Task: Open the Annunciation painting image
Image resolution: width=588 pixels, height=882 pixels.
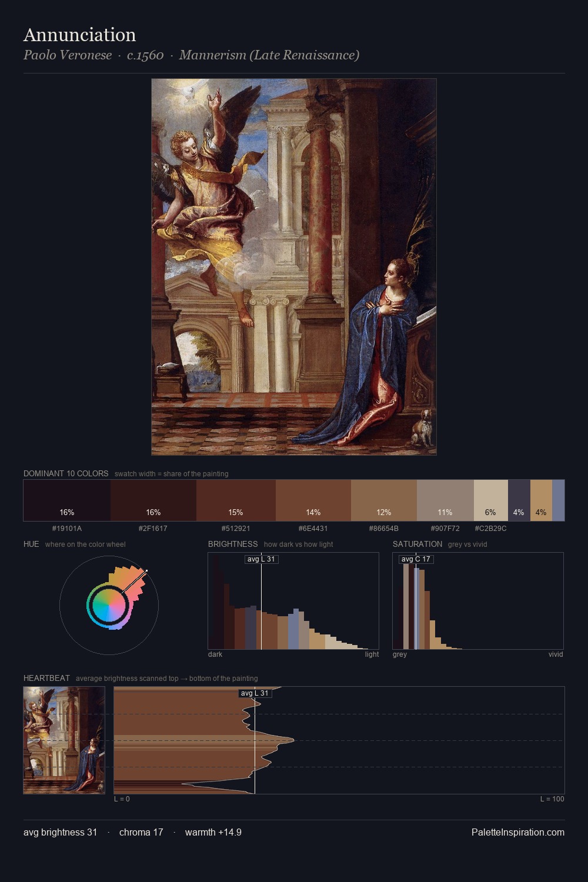Action: pyautogui.click(x=294, y=267)
